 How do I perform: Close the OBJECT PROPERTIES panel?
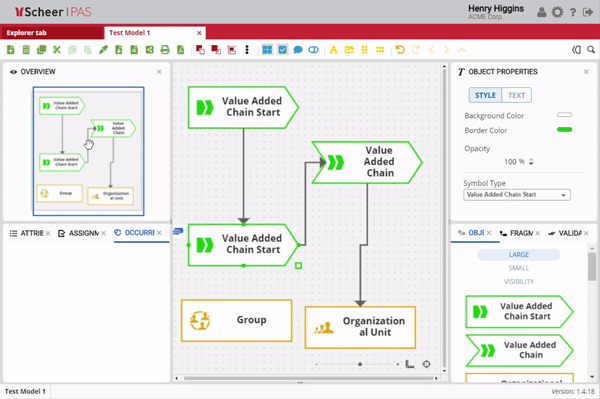click(586, 72)
